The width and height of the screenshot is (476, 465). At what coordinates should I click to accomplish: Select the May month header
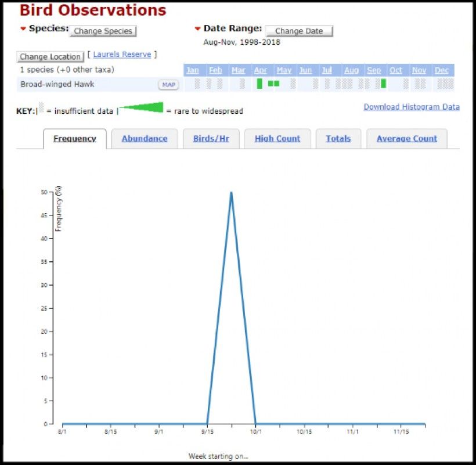284,70
